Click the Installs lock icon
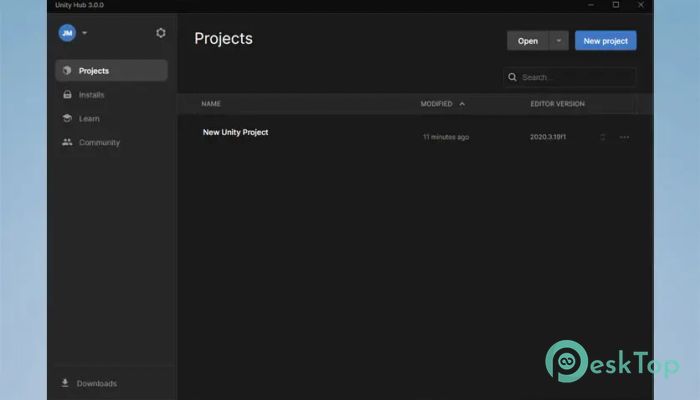Image resolution: width=700 pixels, height=400 pixels. point(67,95)
